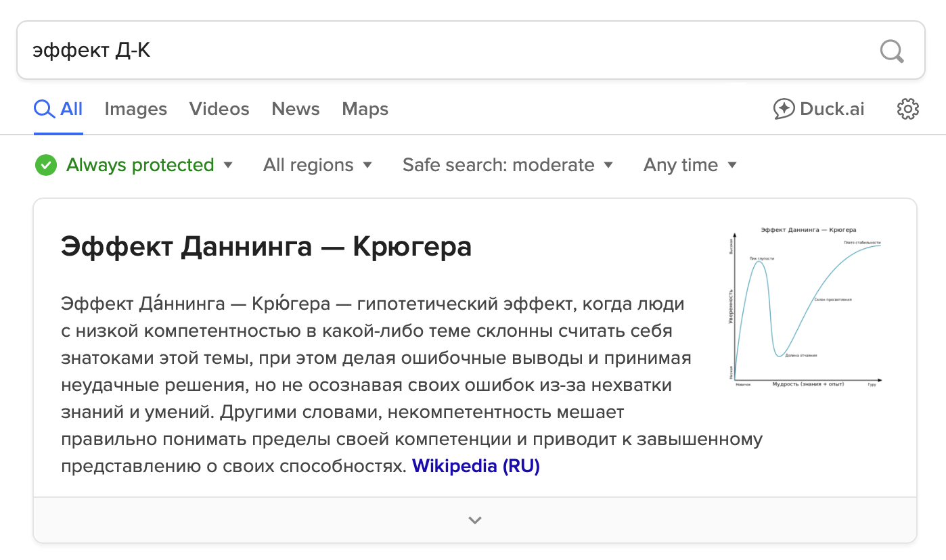This screenshot has height=560, width=946.
Task: Go to the Maps tab
Action: tap(365, 109)
